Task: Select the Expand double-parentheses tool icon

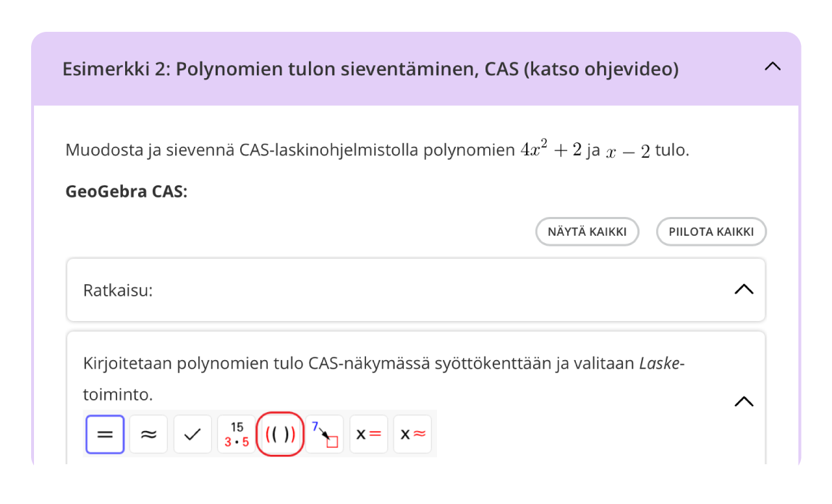Action: (280, 435)
